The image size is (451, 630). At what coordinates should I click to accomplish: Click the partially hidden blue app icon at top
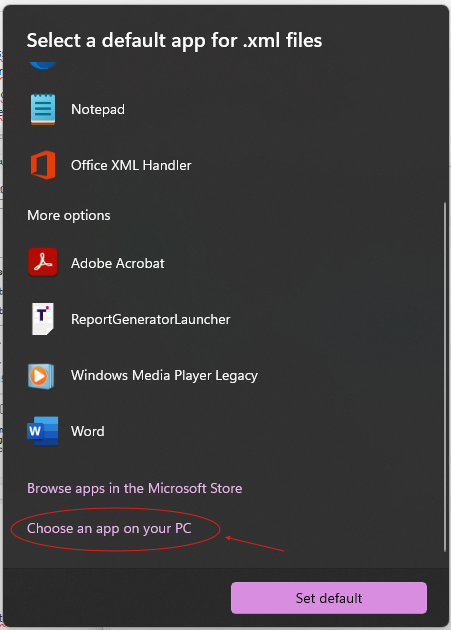[x=43, y=65]
